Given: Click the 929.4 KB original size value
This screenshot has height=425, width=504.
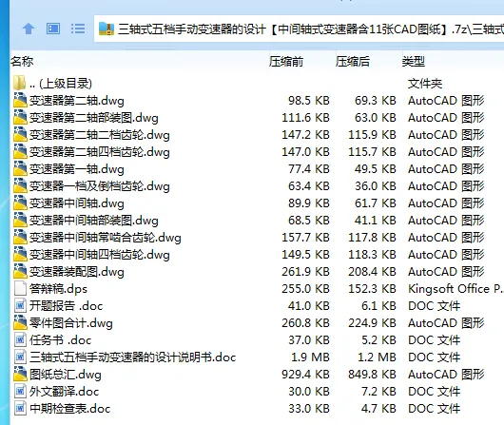Looking at the screenshot, I should pos(305,375).
